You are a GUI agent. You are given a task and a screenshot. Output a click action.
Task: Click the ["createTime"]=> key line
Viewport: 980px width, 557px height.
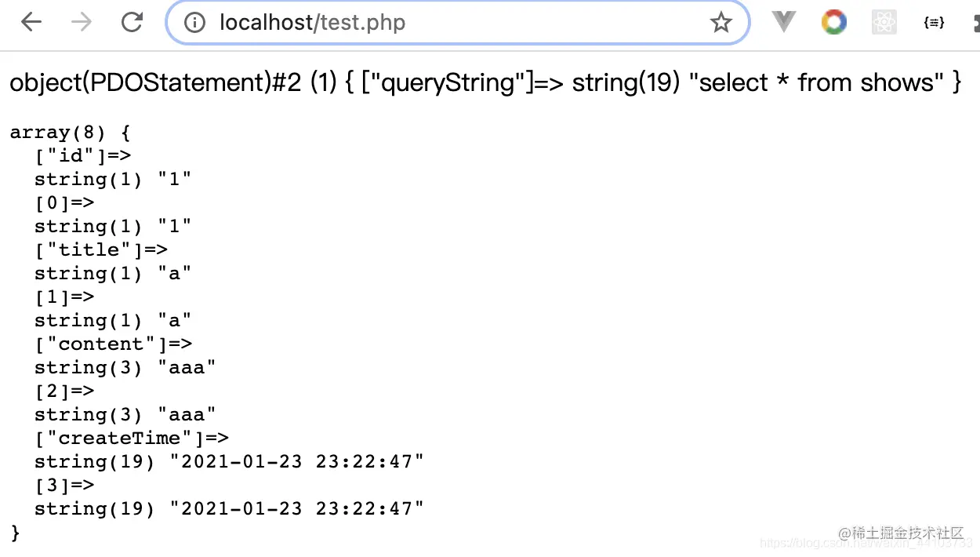[x=132, y=439]
